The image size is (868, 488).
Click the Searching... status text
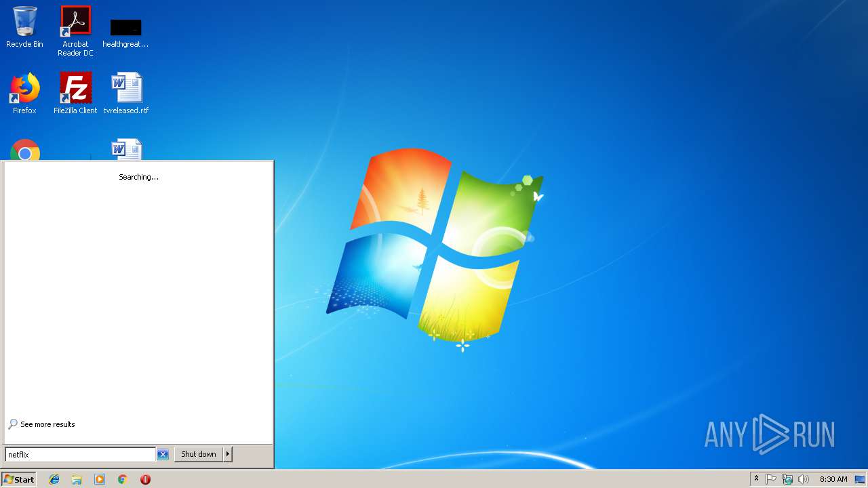coord(138,177)
